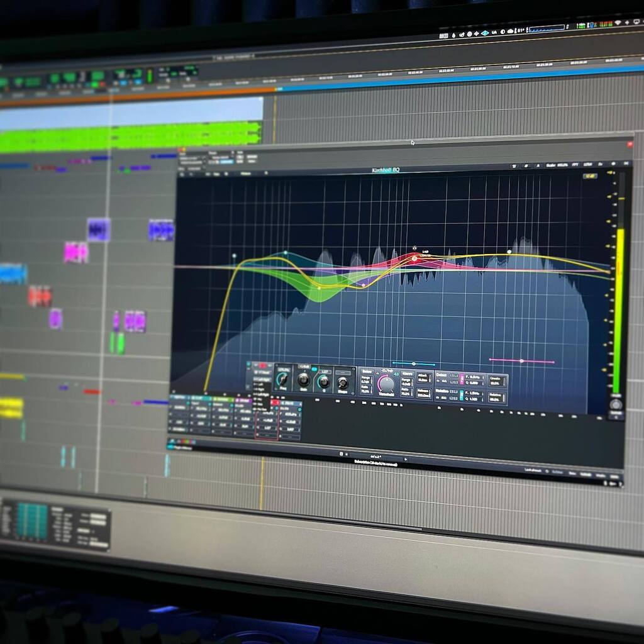Select the red-outlined band column in band table
The height and width of the screenshot is (644, 644).
coord(267,419)
